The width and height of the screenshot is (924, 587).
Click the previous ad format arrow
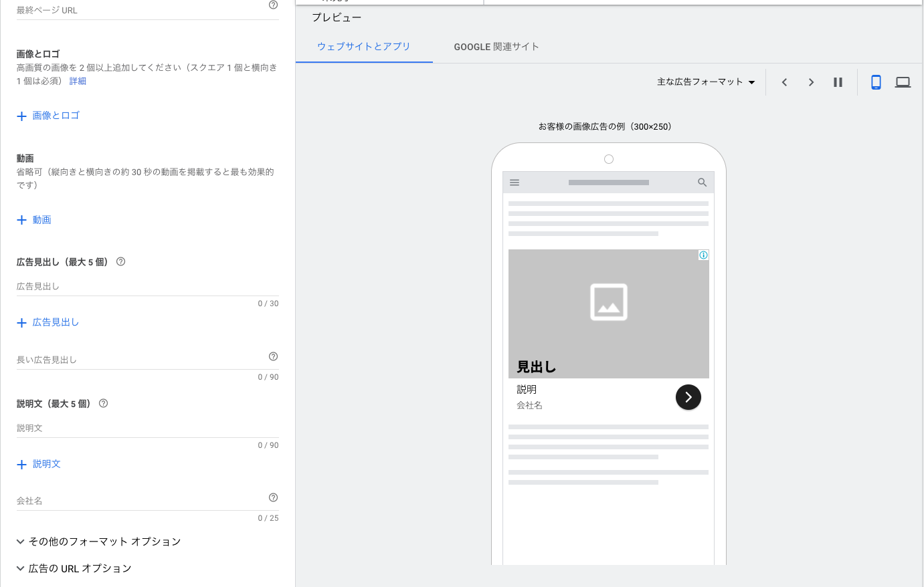tap(784, 82)
